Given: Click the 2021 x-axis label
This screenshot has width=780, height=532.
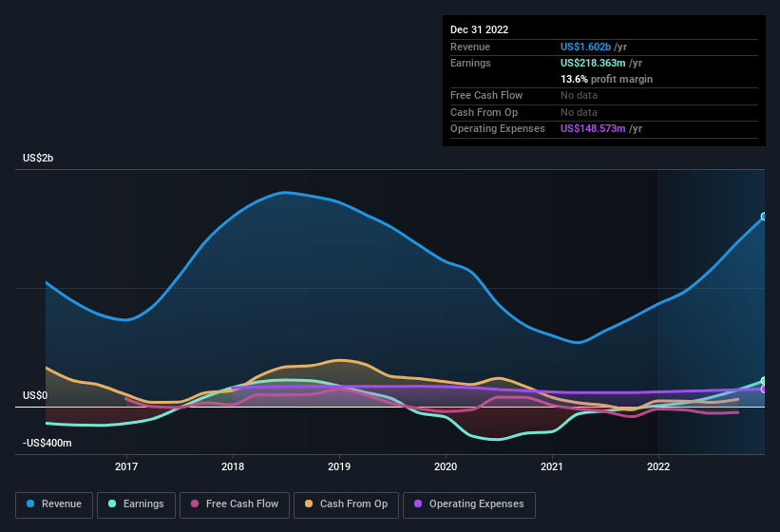Looking at the screenshot, I should click(552, 466).
